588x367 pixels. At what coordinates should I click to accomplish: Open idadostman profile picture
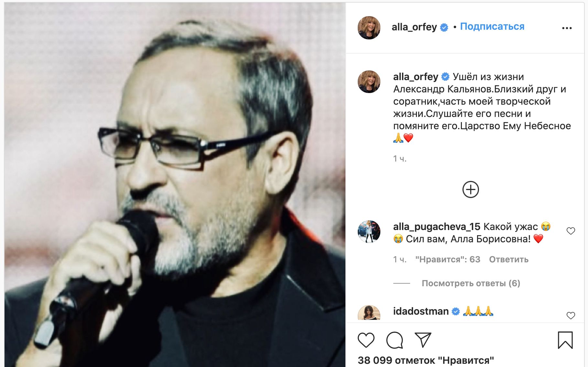pos(369,313)
